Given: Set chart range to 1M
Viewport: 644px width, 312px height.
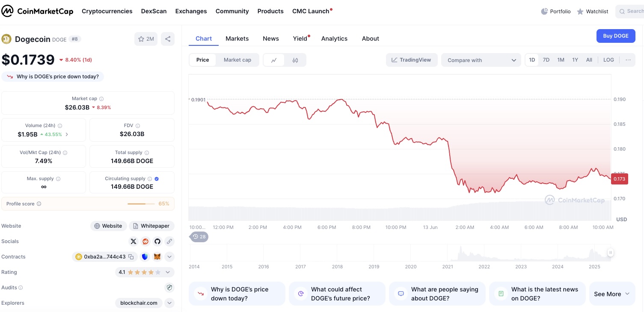Looking at the screenshot, I should point(561,60).
